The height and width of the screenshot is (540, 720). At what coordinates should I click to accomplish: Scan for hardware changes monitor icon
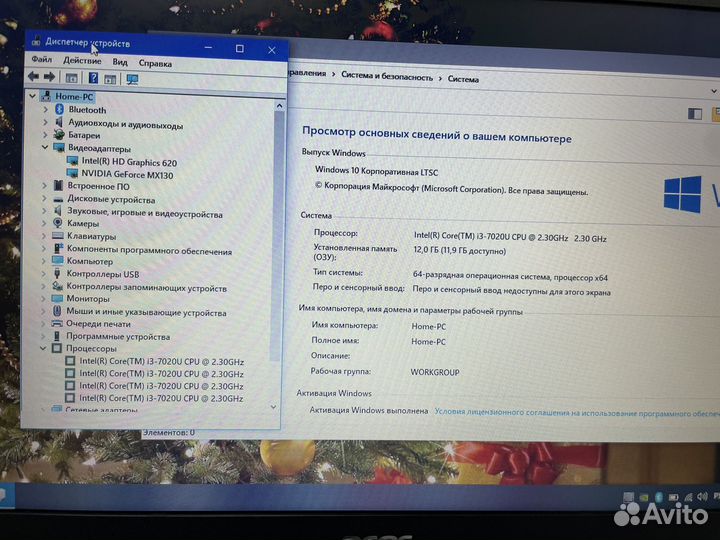[x=132, y=79]
